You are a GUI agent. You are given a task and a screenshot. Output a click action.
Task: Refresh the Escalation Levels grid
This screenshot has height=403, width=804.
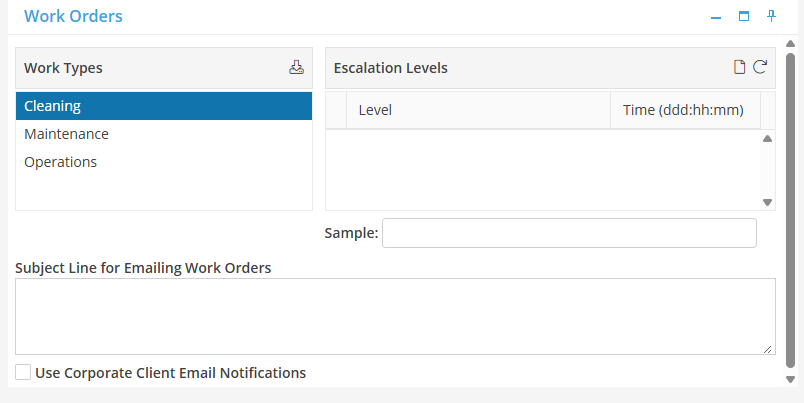(x=760, y=68)
